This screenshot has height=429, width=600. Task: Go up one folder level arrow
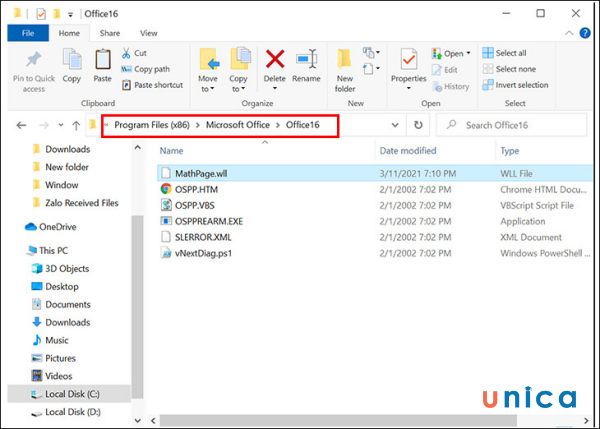pyautogui.click(x=76, y=125)
